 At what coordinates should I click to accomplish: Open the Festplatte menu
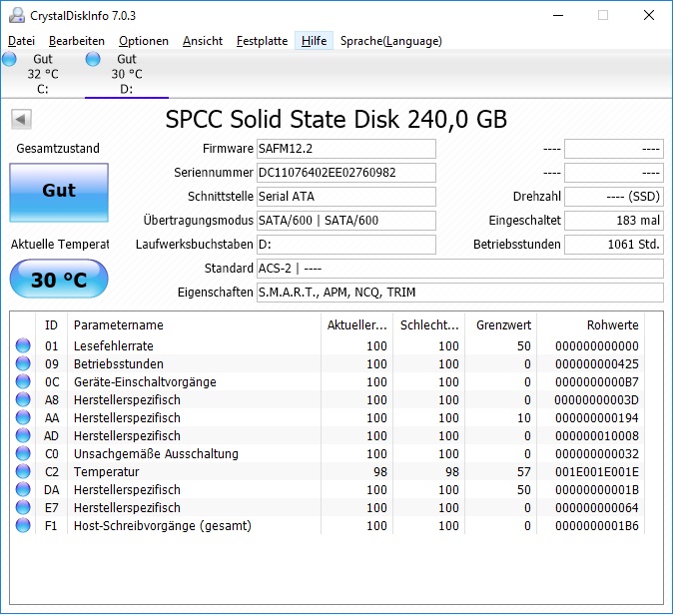[262, 41]
